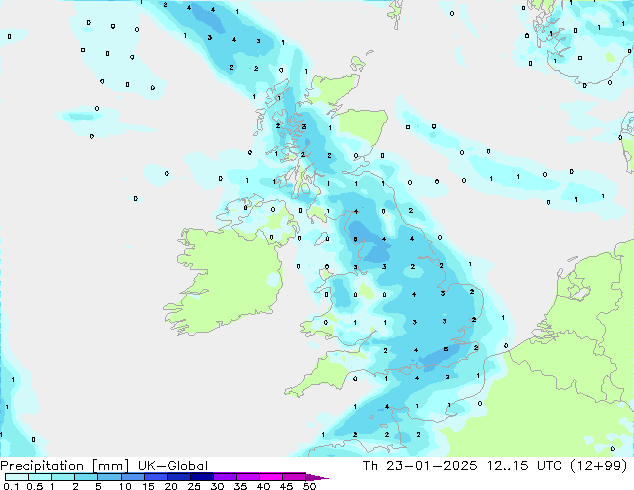Click the 20 to 25 mm legend swatch
Screen dimensions: 634x490
pos(179,477)
